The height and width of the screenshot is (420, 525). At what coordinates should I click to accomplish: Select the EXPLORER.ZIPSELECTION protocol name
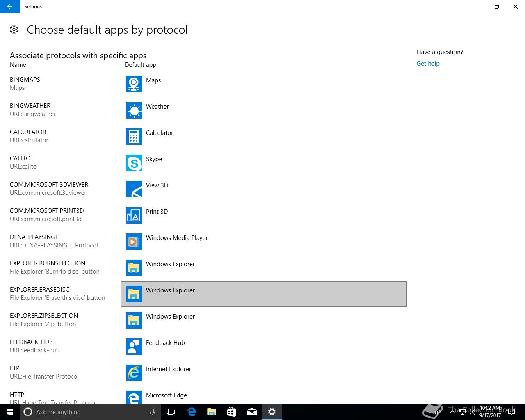pos(44,316)
